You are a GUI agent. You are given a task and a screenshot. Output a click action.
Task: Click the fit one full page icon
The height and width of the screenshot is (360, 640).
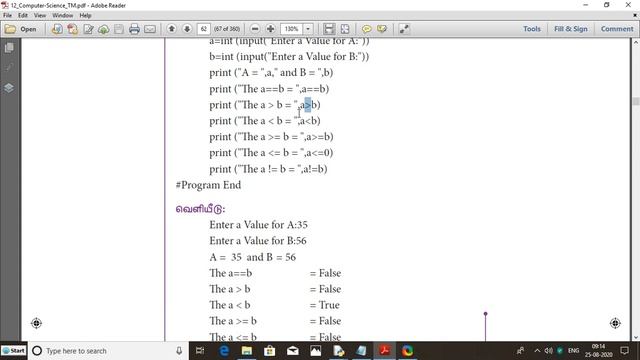click(x=345, y=29)
